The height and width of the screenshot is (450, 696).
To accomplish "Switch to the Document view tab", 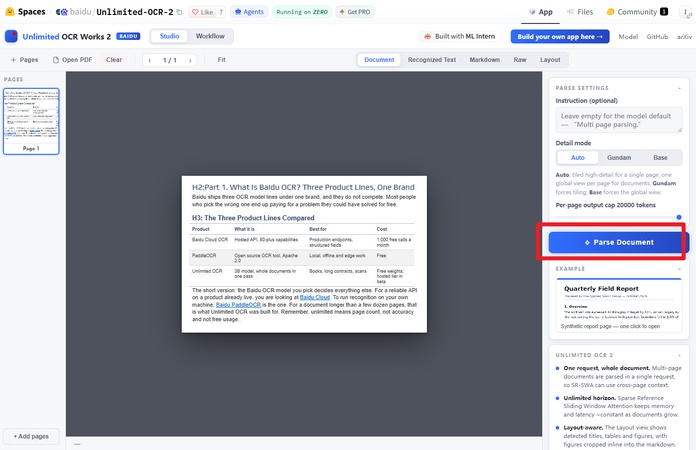I will point(379,60).
